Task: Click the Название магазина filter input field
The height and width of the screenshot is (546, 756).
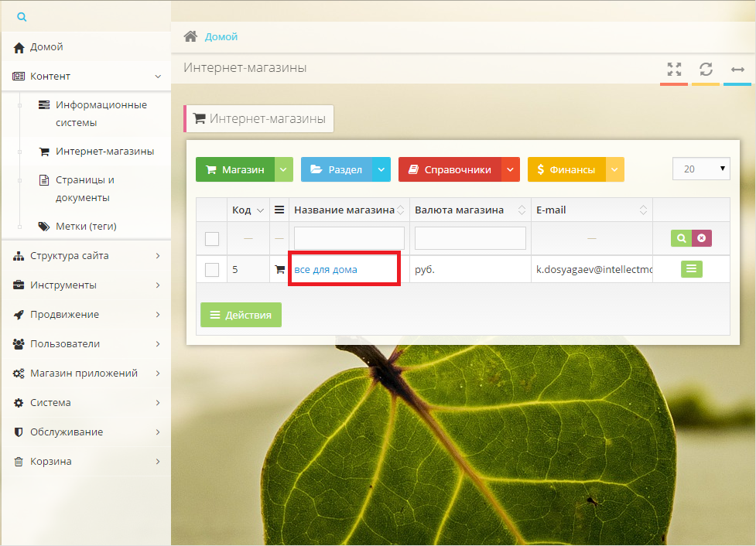Action: pyautogui.click(x=349, y=238)
